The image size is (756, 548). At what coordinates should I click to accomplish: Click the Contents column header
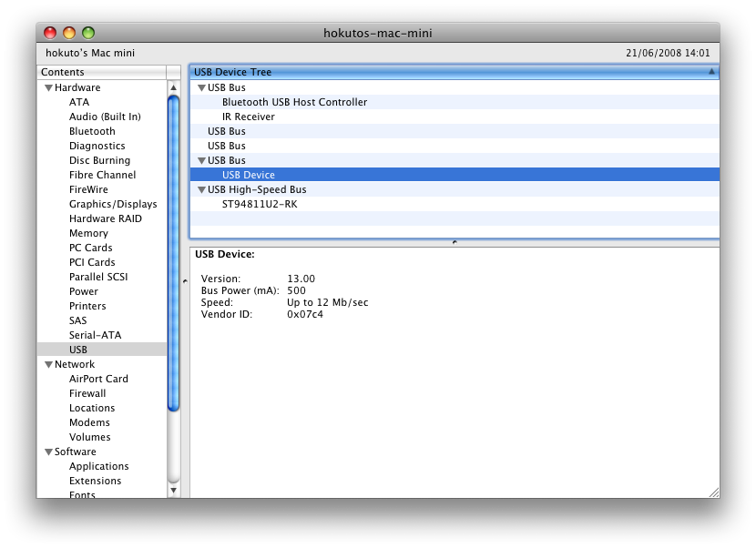(x=102, y=72)
